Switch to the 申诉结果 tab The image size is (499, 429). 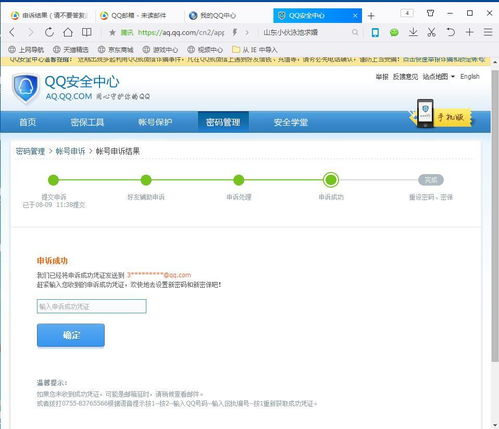49,15
